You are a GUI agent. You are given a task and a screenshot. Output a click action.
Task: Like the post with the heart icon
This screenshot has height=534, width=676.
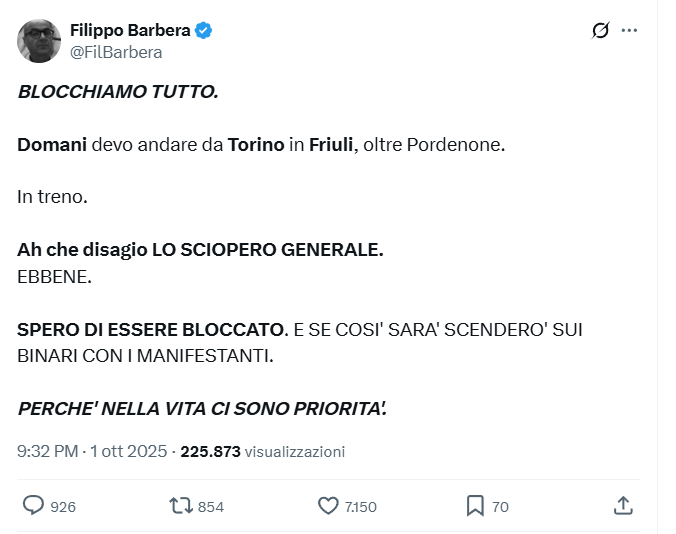pyautogui.click(x=328, y=506)
